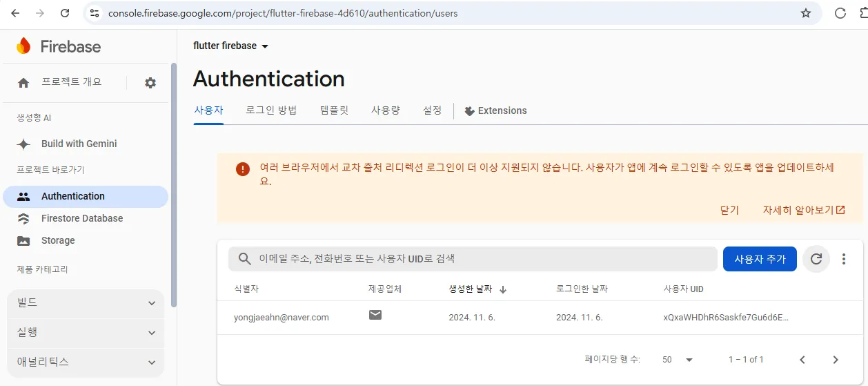Screen dimensions: 868x386
Task: Click the 사용자 UID column header
Action: click(683, 289)
